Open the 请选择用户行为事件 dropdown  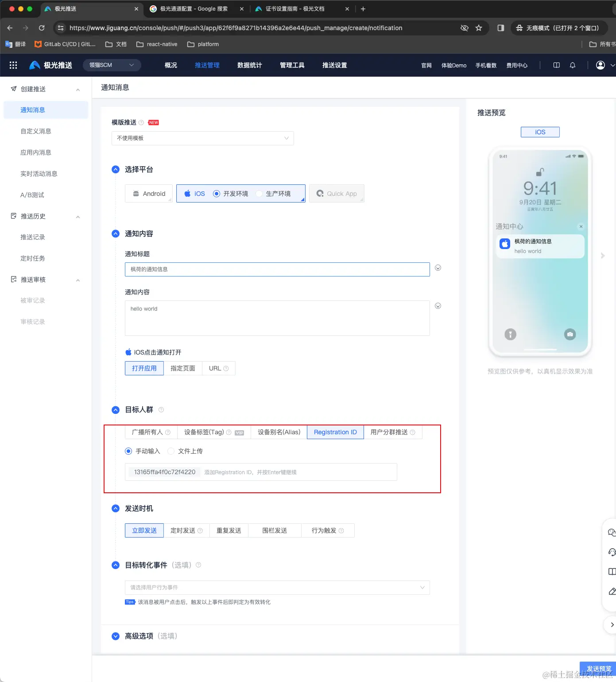pyautogui.click(x=277, y=588)
